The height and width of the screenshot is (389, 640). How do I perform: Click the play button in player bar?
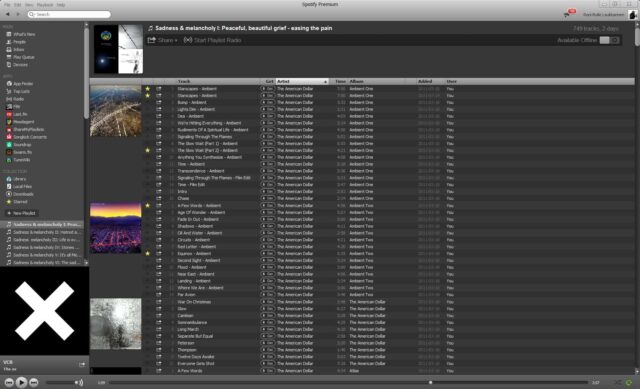21,382
